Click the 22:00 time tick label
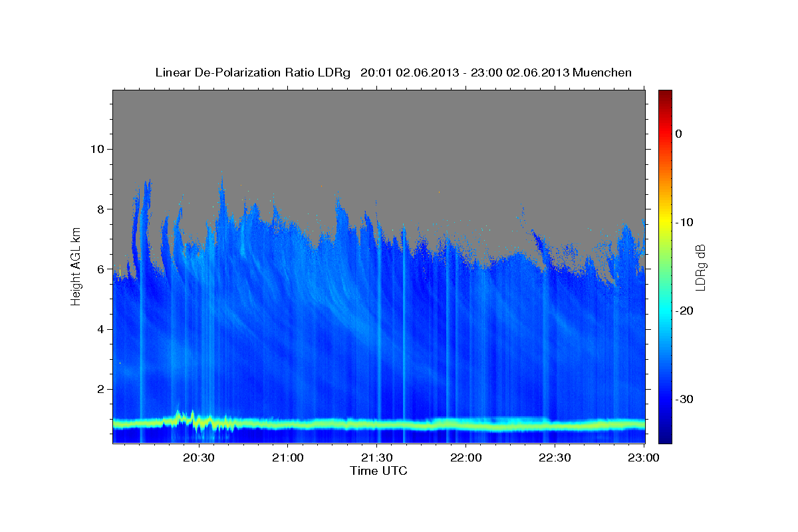798x532 pixels. pos(465,458)
